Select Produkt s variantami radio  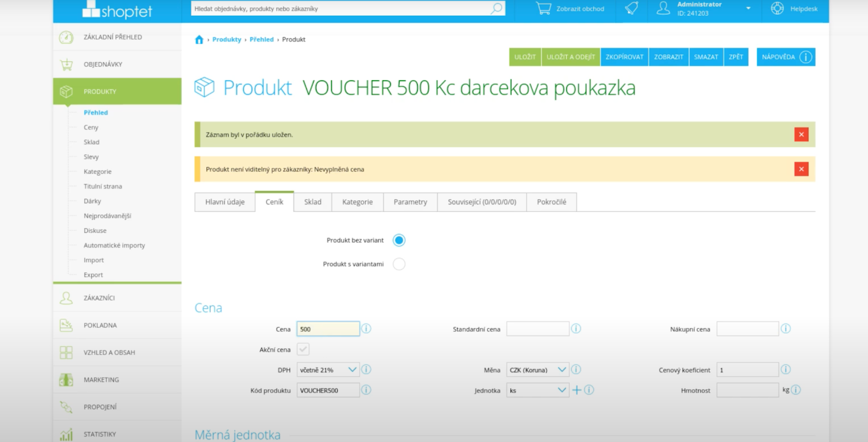pos(399,264)
